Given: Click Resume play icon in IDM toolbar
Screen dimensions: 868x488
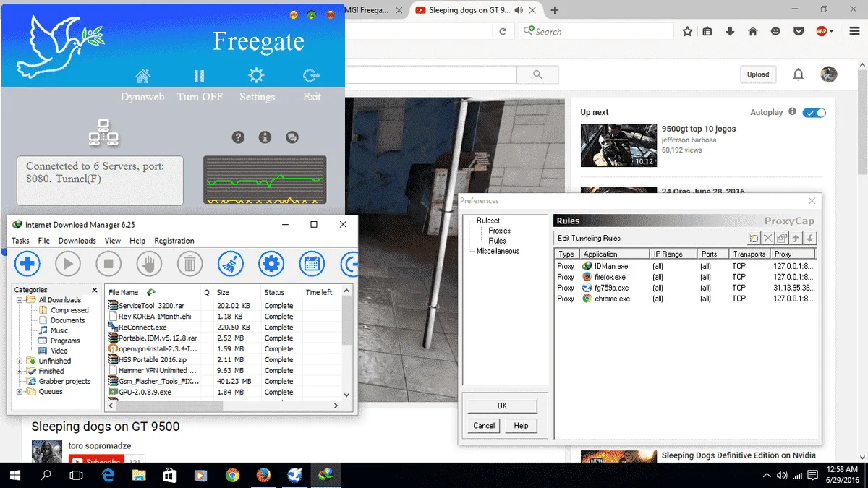Looking at the screenshot, I should (x=68, y=264).
